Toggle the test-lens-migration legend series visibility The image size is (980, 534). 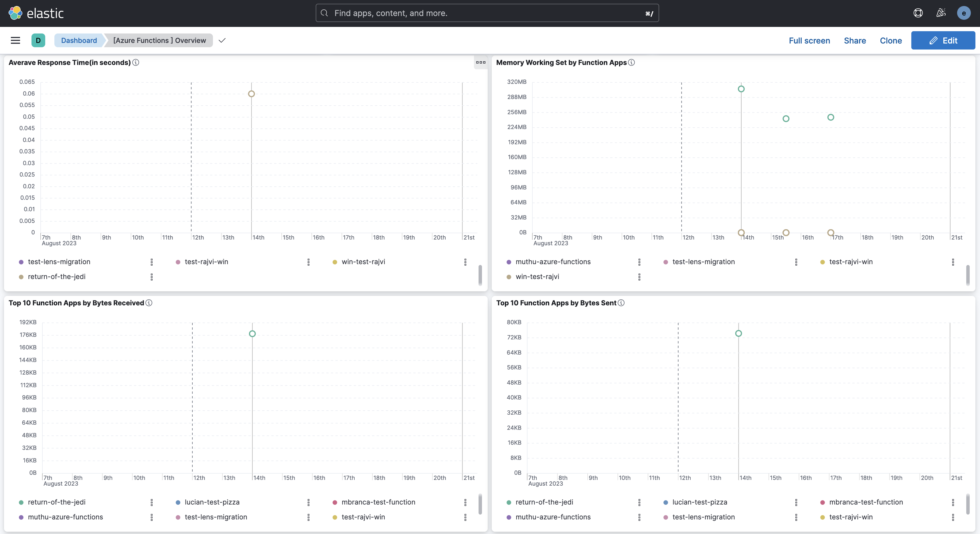click(59, 262)
